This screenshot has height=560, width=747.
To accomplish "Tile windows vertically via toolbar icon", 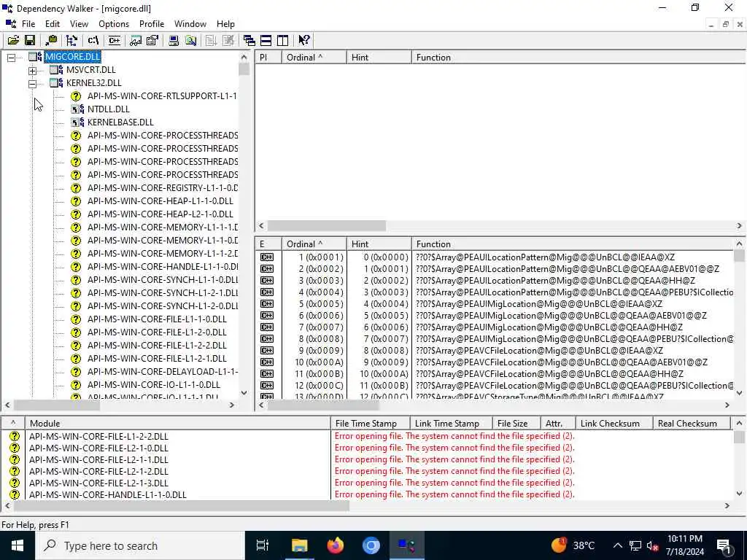I will (x=282, y=41).
